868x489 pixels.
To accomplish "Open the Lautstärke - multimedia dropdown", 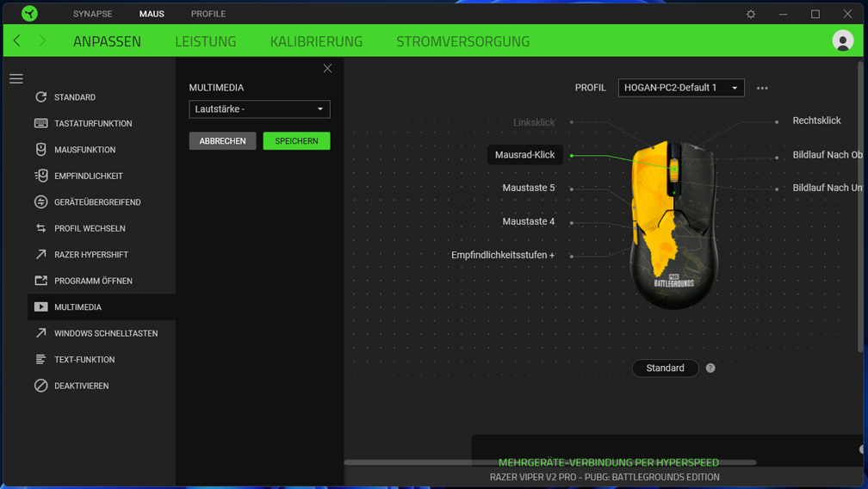I will click(x=259, y=109).
